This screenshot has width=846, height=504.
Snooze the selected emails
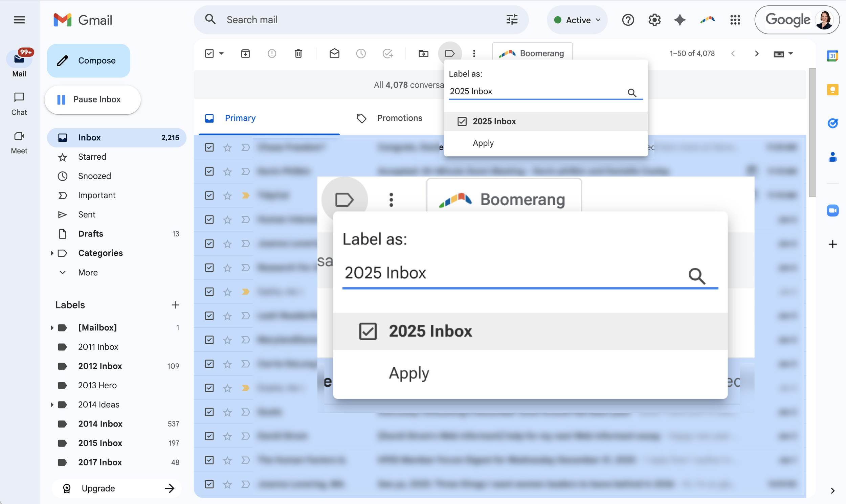coord(361,53)
